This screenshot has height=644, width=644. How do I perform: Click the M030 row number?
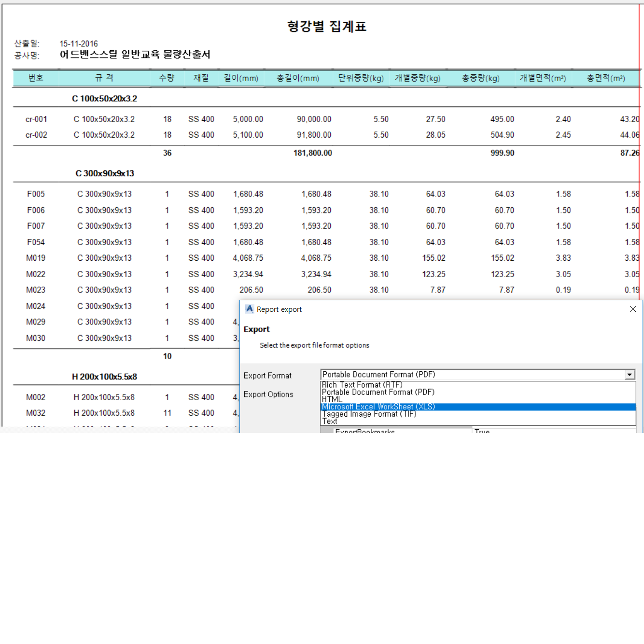[x=36, y=338]
